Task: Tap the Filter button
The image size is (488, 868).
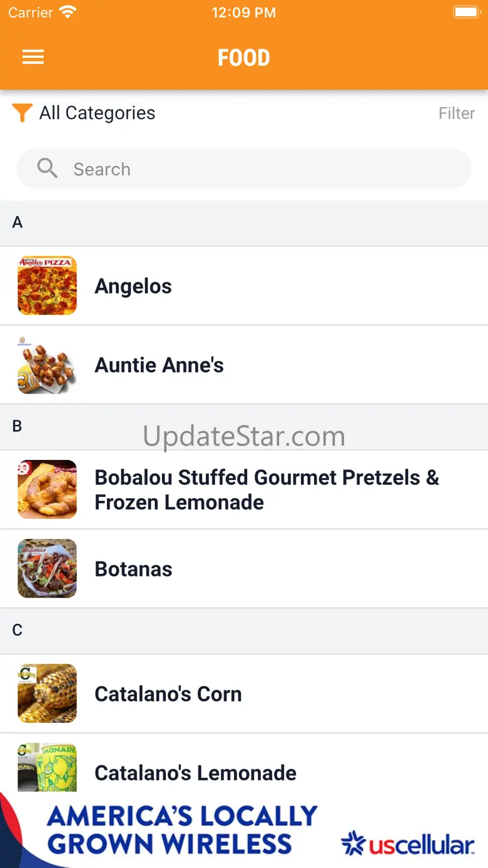Action: 457,113
